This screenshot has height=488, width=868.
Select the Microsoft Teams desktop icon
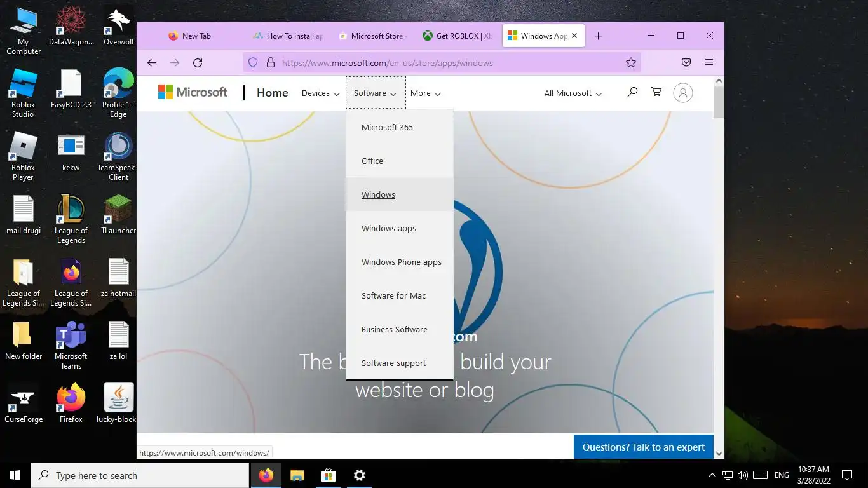[71, 345]
